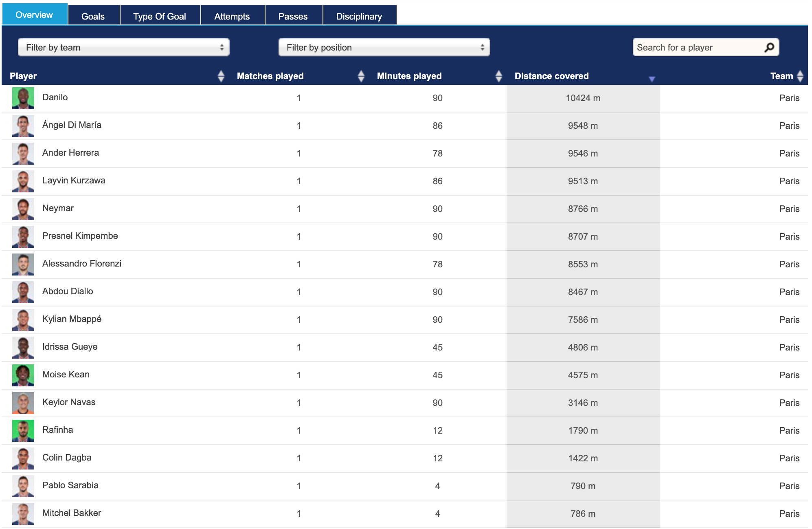The height and width of the screenshot is (529, 812).
Task: Sort by Matches played arrows
Action: click(361, 76)
